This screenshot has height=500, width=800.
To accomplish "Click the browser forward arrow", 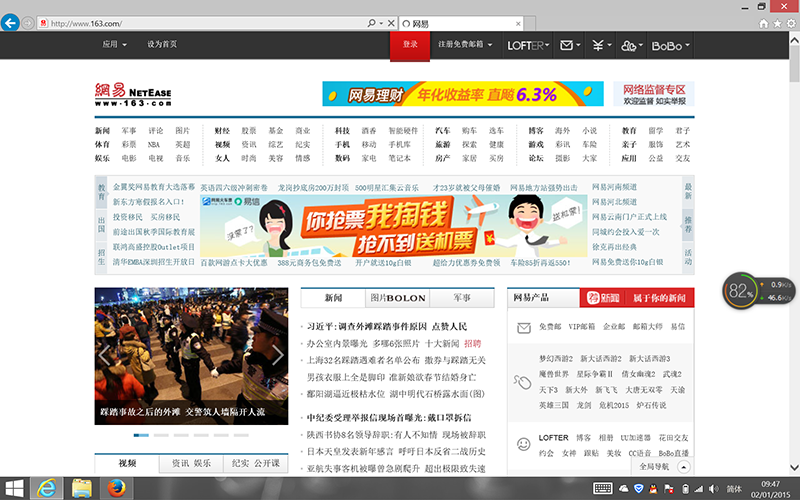I will [x=28, y=23].
